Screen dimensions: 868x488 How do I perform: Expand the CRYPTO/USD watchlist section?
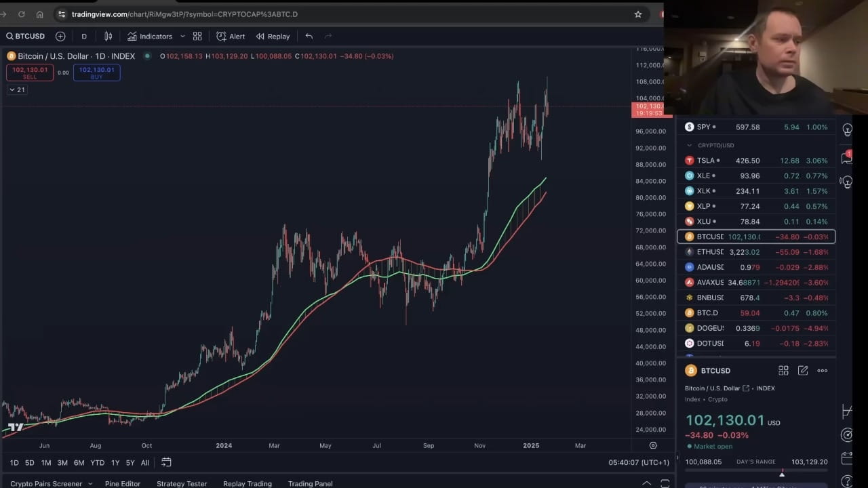pos(689,145)
